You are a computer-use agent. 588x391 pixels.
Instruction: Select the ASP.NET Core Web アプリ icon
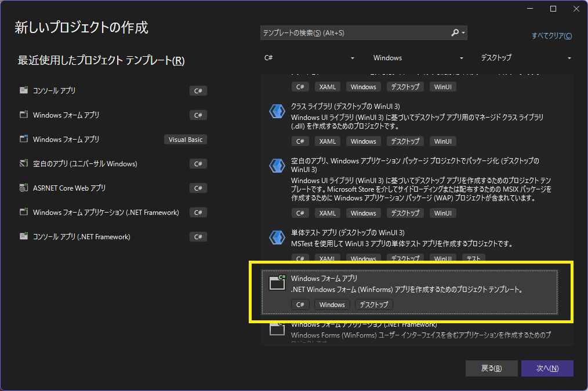[x=23, y=188]
